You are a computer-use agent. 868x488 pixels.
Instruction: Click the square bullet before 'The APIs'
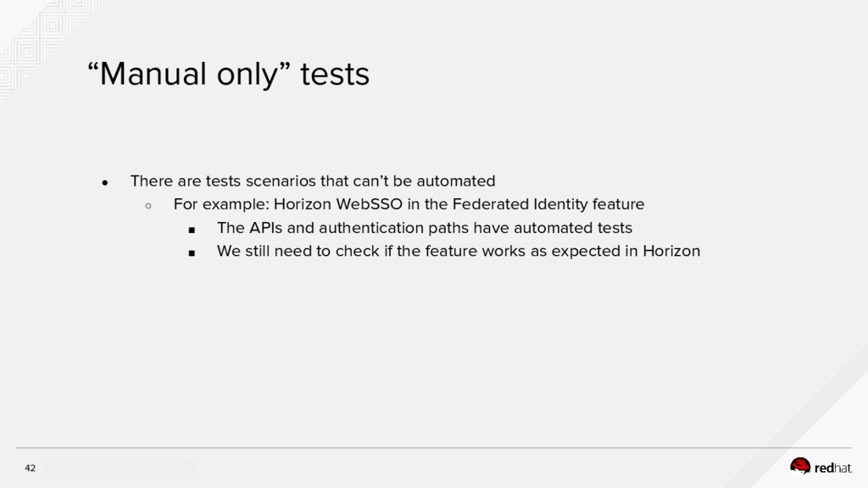[192, 230]
